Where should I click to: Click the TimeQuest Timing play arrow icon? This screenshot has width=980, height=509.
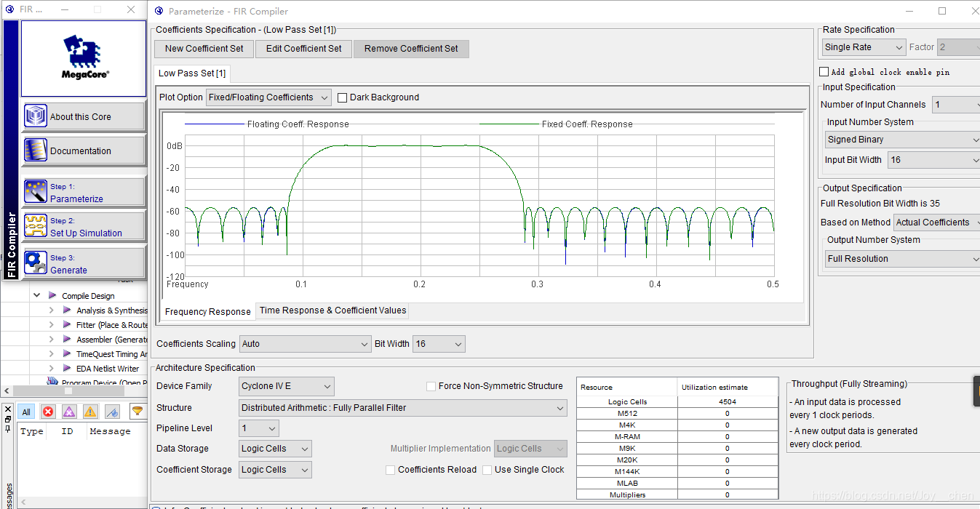pyautogui.click(x=67, y=353)
